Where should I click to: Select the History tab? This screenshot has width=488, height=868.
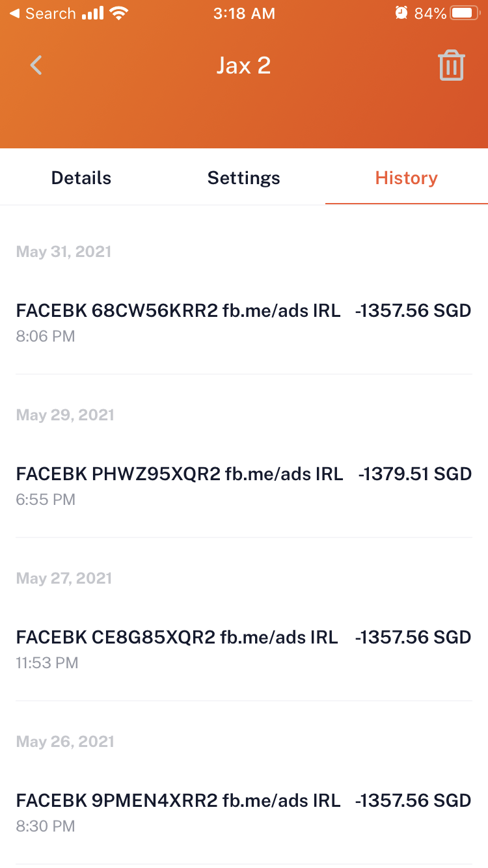tap(406, 178)
